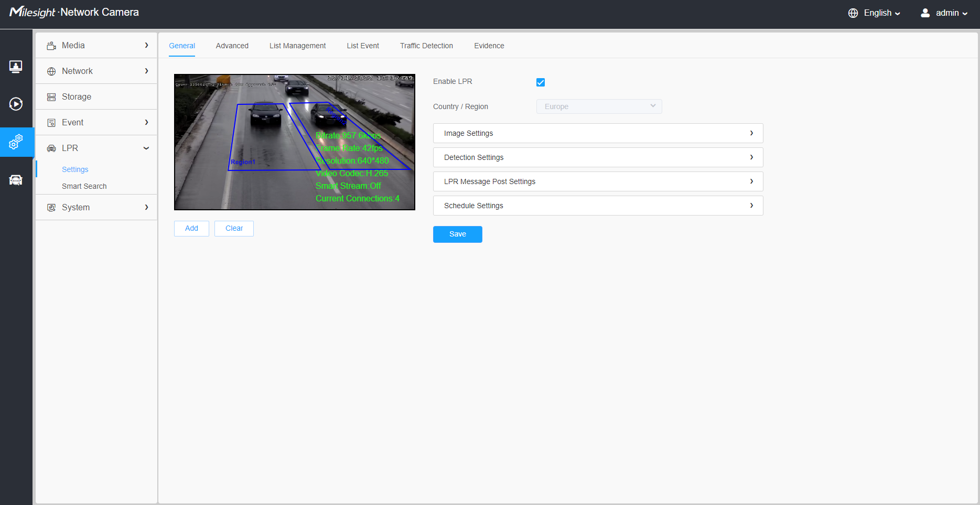This screenshot has height=505, width=980.
Task: Collapse the LPR menu chevron
Action: (x=146, y=148)
